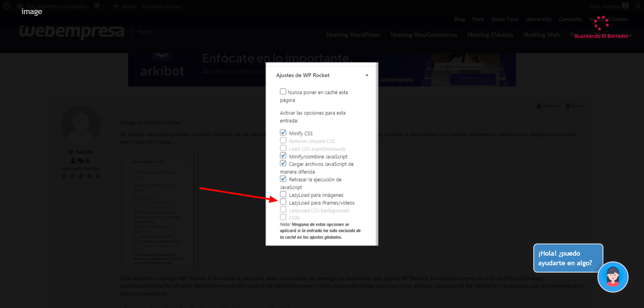Image resolution: width=644 pixels, height=308 pixels.
Task: Click Gabriel's large avatar picture
Action: (x=81, y=125)
